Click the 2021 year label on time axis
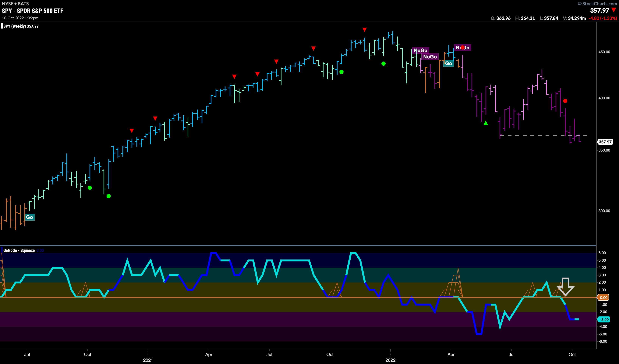Screen dimensions: 619x364 pyautogui.click(x=148, y=360)
